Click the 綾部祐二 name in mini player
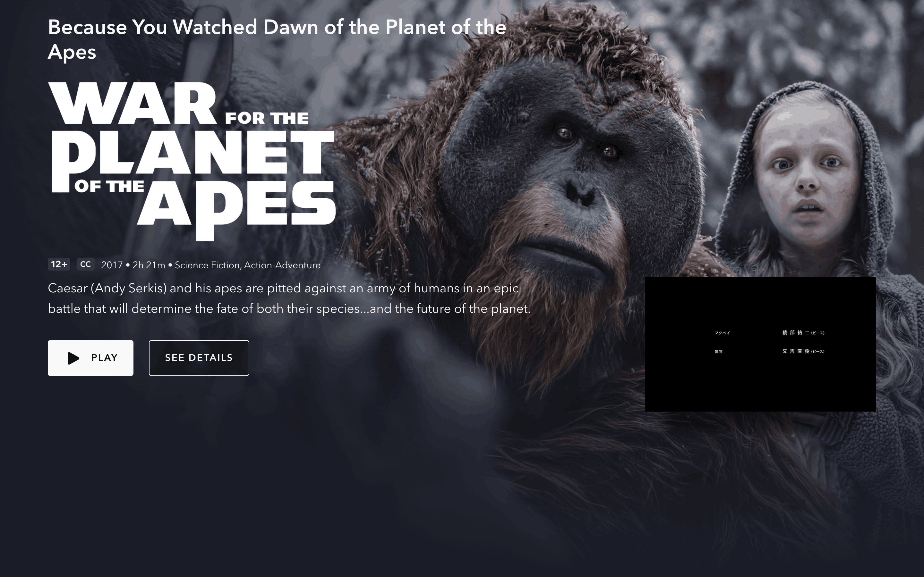 796,333
